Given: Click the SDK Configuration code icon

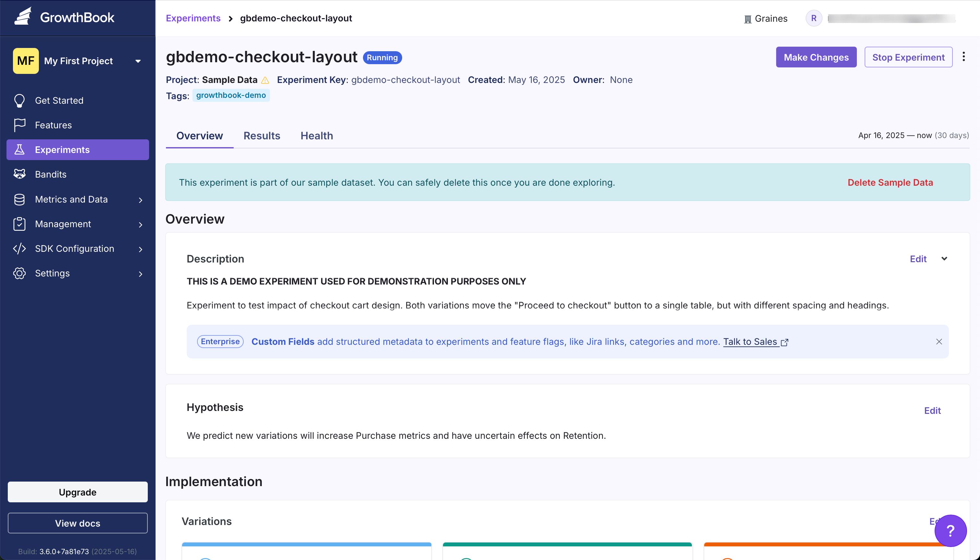Looking at the screenshot, I should pyautogui.click(x=19, y=249).
